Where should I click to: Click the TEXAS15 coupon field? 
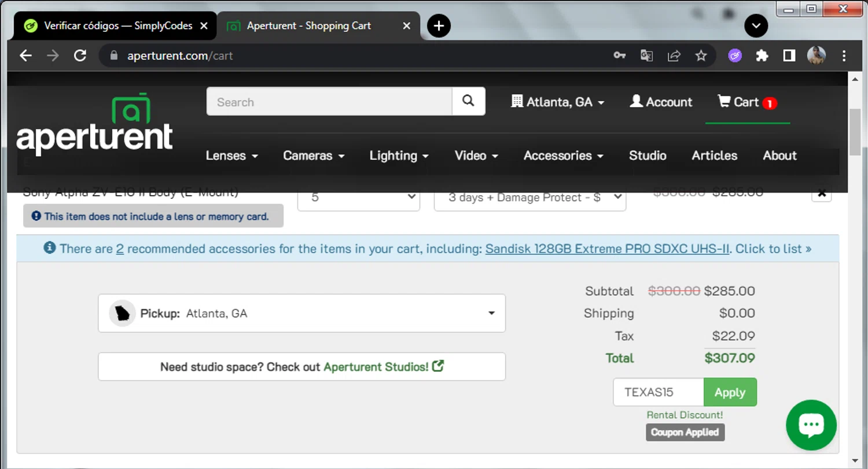[x=659, y=392]
